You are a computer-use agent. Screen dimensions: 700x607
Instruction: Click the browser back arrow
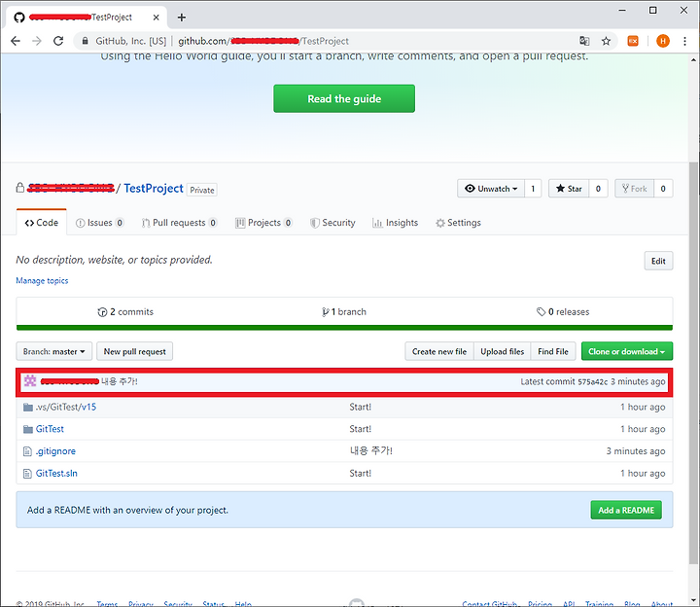tap(16, 41)
